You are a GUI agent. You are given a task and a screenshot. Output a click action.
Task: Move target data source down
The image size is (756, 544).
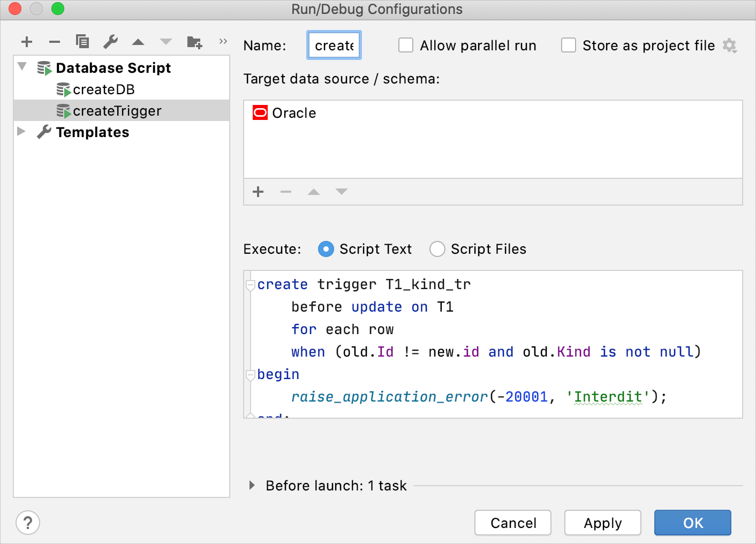tap(342, 192)
